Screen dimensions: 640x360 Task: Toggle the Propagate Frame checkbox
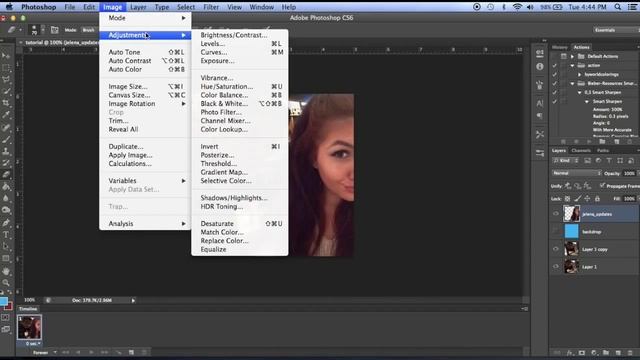point(602,186)
